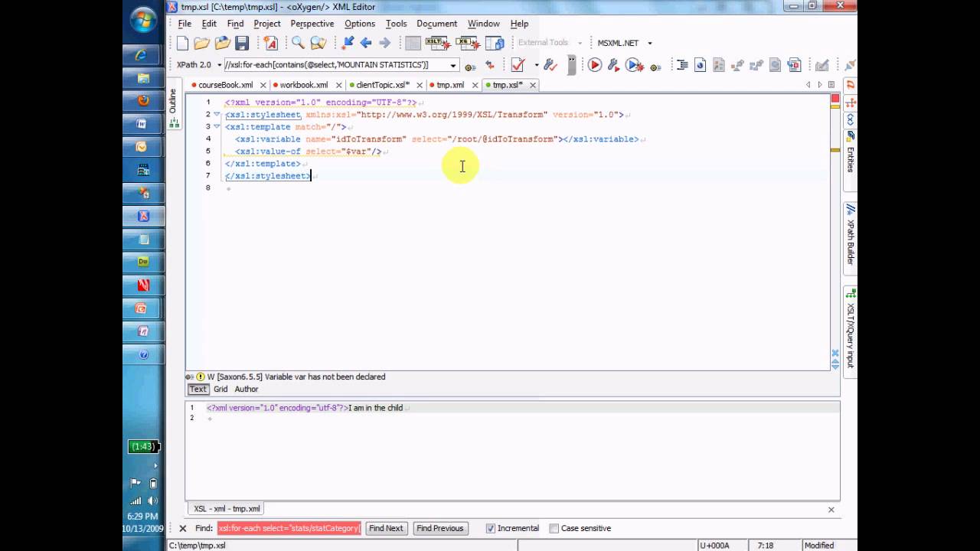Open the XQuery Debugger perspective icon
This screenshot has height=551, width=980.
tap(467, 43)
